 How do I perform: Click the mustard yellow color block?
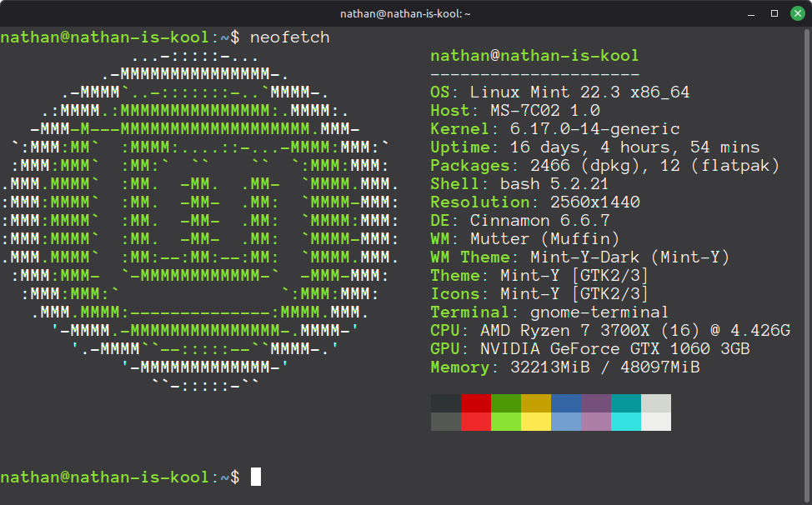pyautogui.click(x=536, y=403)
